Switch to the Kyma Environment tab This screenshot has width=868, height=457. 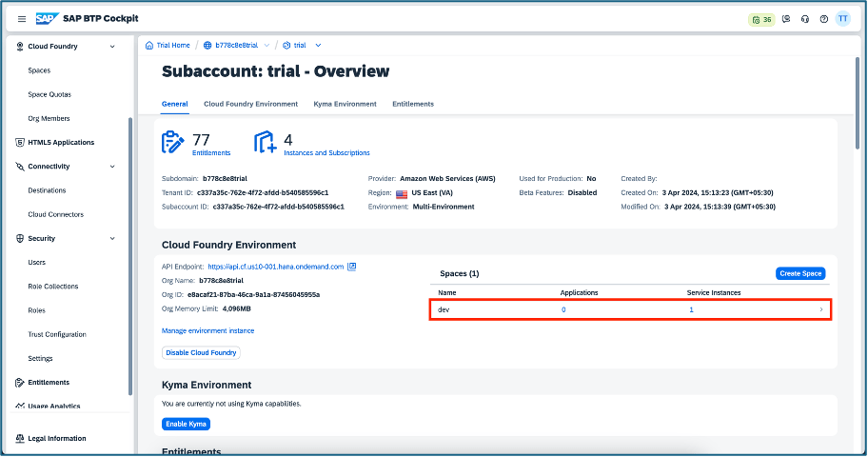pos(345,104)
